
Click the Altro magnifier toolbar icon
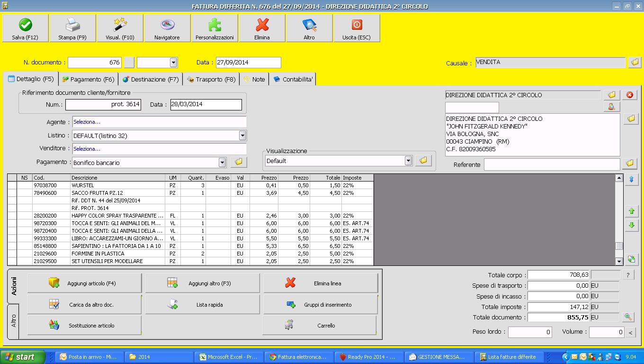[309, 25]
